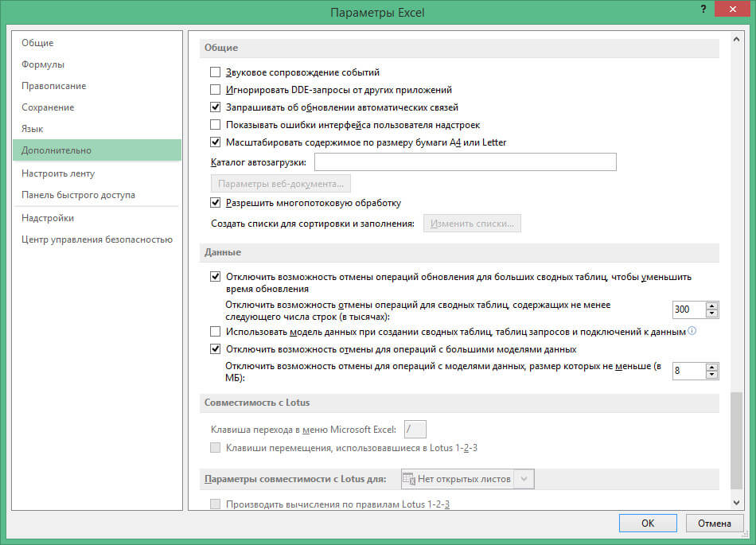Uncheck Запрашивать об обновлении автоматических связей
Viewport: 756px width, 545px height.
click(x=215, y=107)
